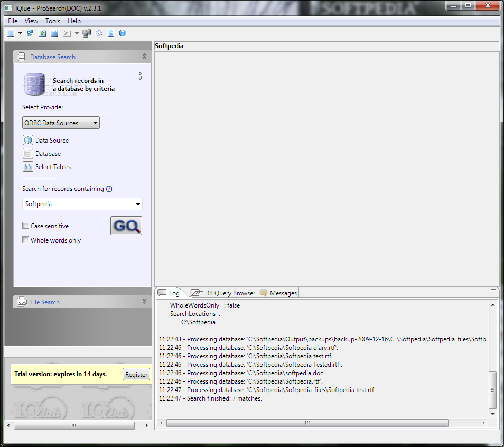Enable the Case sensitive checkbox
This screenshot has width=504, height=447.
[x=26, y=226]
